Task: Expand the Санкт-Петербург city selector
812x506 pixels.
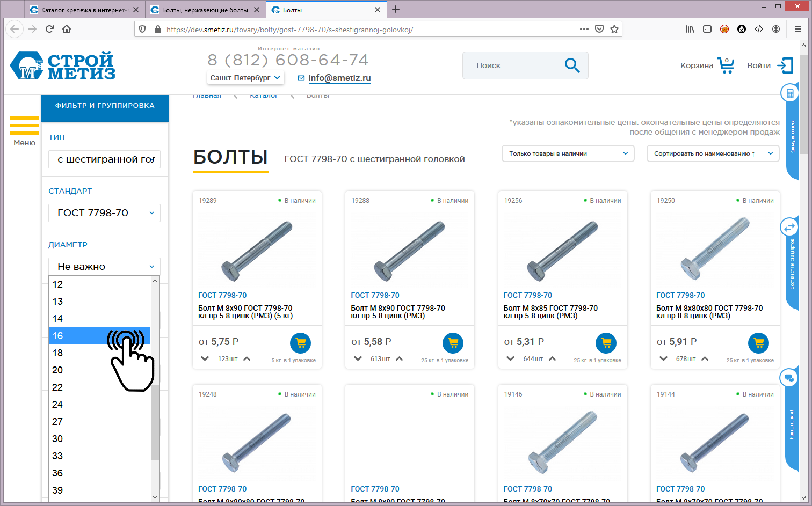Action: pos(245,78)
